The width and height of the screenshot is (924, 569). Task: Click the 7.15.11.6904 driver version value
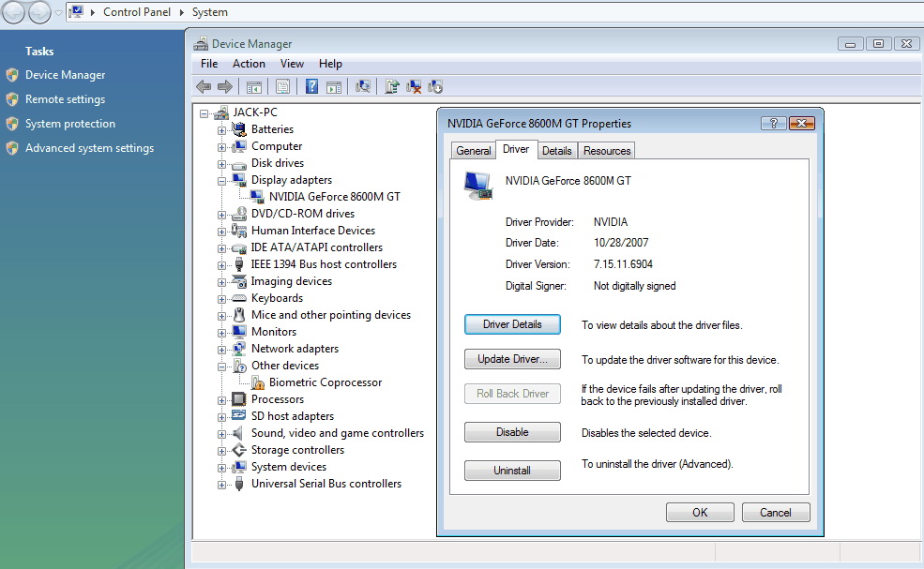[623, 264]
